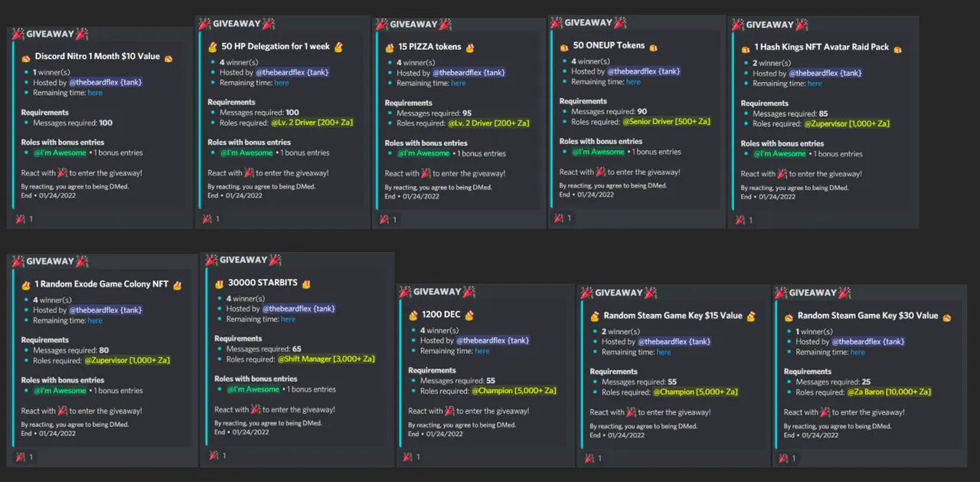This screenshot has height=482, width=980.
Task: Open remaining time 'here' link in 1200 DEC card
Action: pyautogui.click(x=482, y=351)
